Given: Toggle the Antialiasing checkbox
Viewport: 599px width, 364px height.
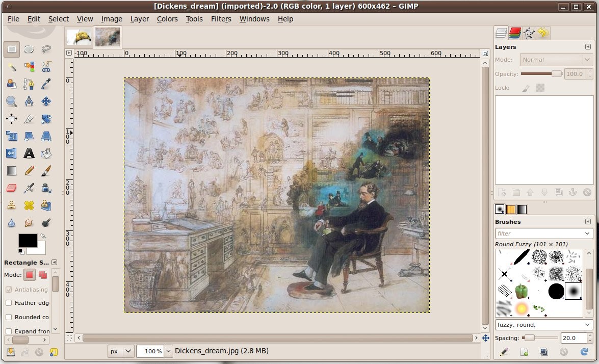Looking at the screenshot, I should pyautogui.click(x=9, y=290).
